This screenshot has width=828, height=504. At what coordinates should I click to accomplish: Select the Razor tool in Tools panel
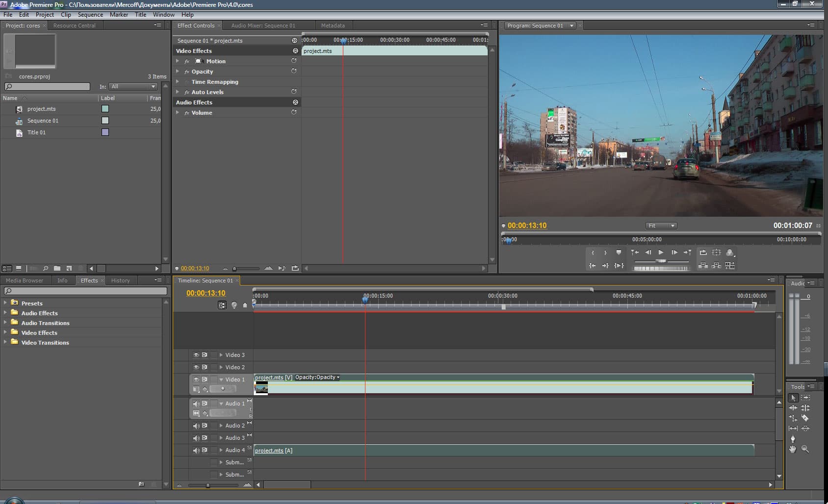click(x=805, y=418)
